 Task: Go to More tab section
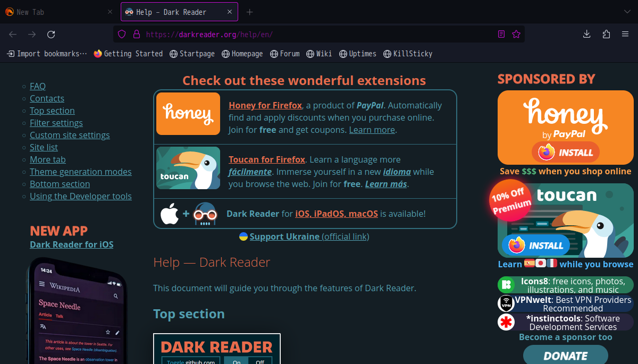coord(48,159)
